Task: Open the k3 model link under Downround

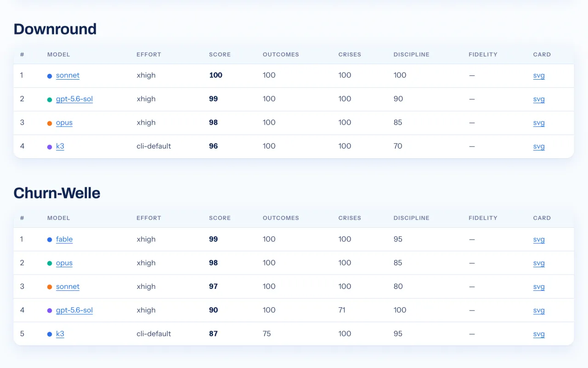Action: click(x=60, y=146)
